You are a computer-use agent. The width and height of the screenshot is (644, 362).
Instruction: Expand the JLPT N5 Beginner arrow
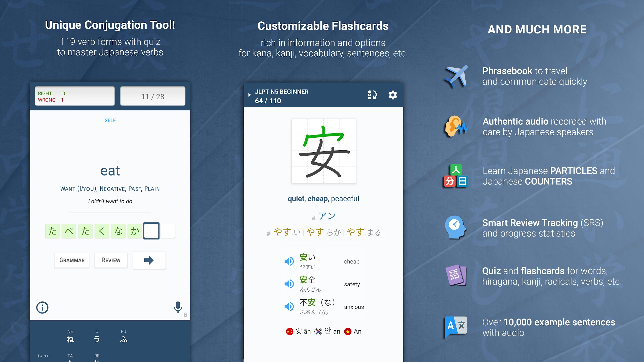(x=249, y=95)
